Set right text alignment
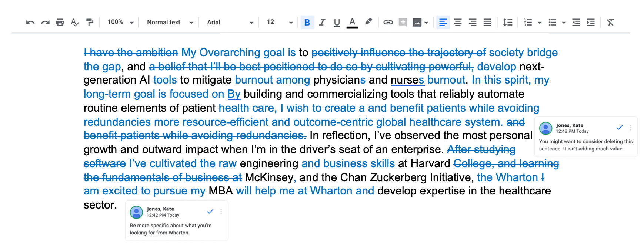 point(473,23)
